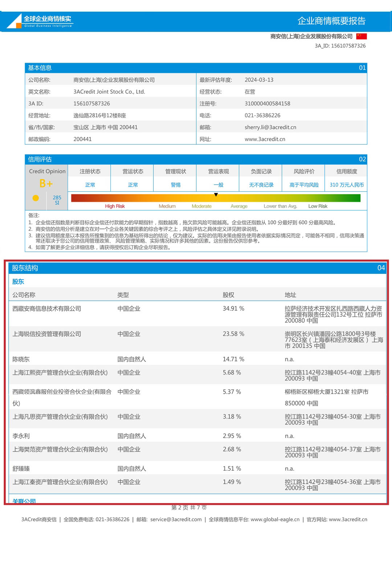Click the Credit Opinion label
The width and height of the screenshot is (392, 564).
point(47,171)
